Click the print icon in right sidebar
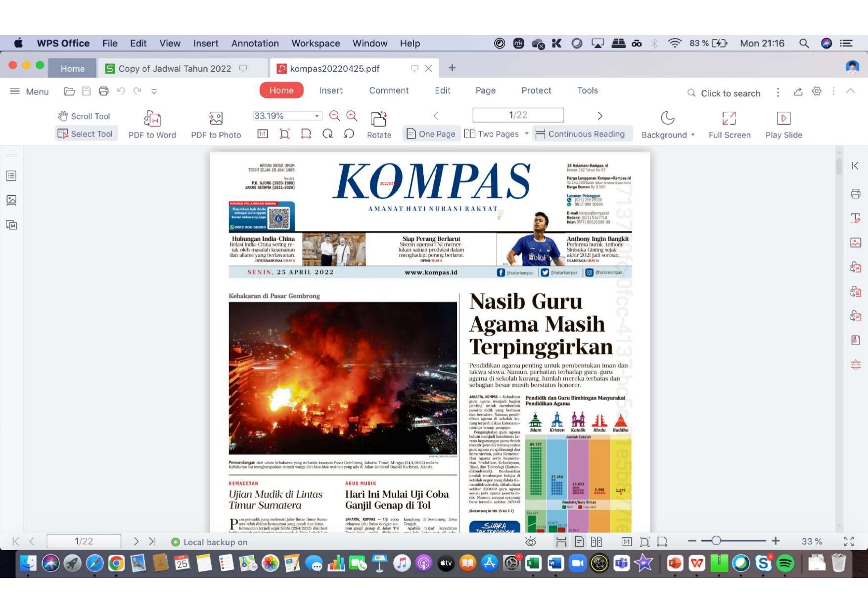Screen dimensions: 868x613 (855, 194)
